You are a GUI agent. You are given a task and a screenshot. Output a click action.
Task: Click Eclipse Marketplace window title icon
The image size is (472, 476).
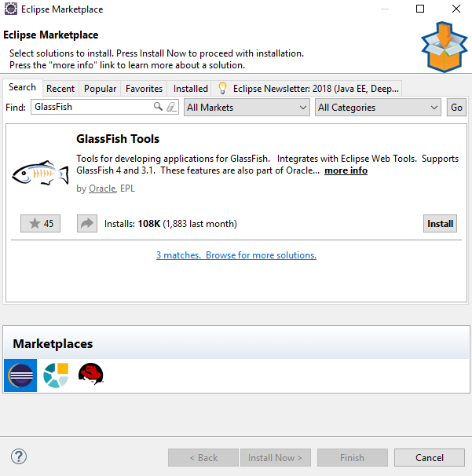11,9
